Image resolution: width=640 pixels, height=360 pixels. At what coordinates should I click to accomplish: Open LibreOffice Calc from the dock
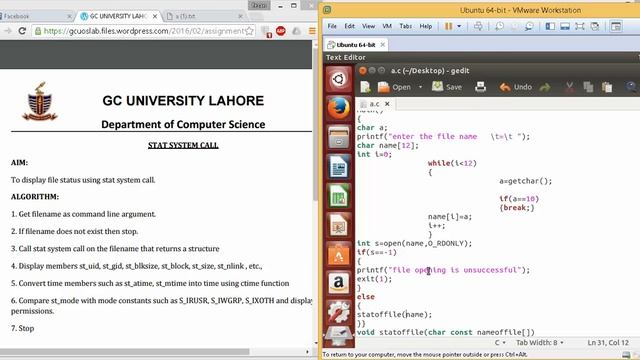coord(338,196)
